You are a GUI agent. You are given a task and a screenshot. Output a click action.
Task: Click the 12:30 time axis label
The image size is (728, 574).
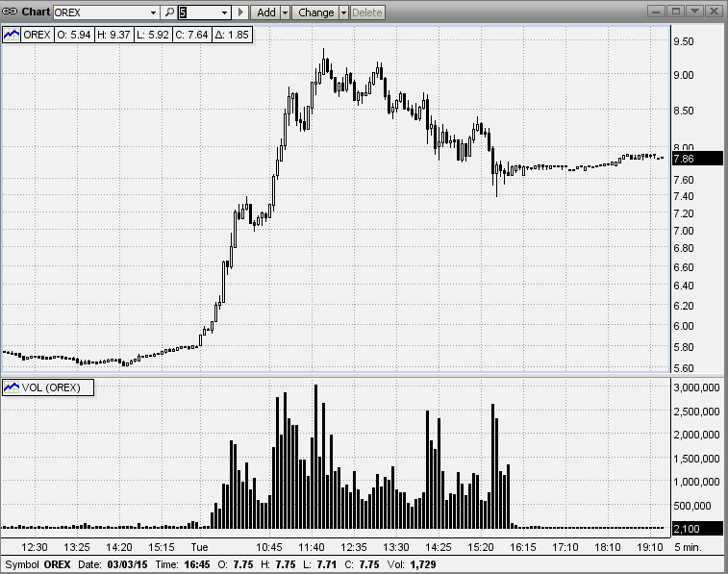[x=35, y=547]
